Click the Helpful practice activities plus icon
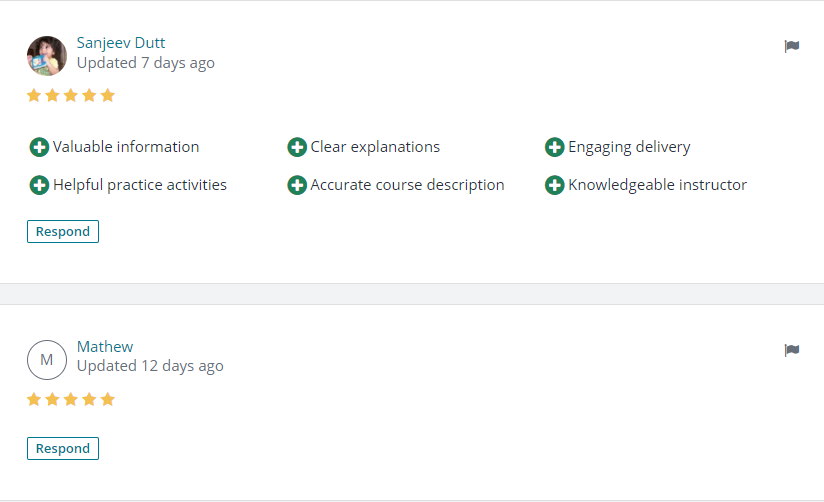 [x=39, y=185]
